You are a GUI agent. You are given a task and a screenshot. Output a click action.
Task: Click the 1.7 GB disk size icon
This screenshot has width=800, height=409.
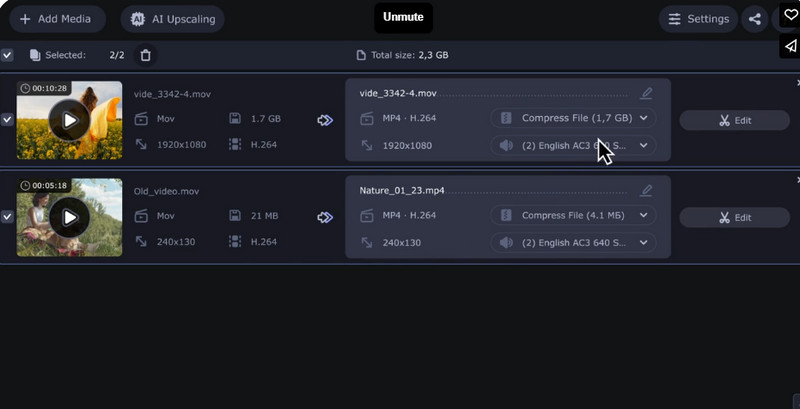tap(235, 119)
